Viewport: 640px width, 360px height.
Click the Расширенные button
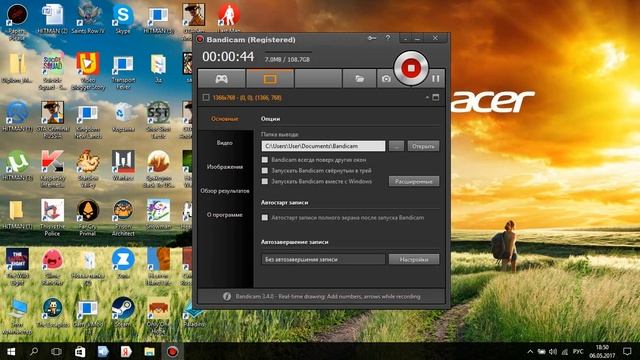point(414,181)
